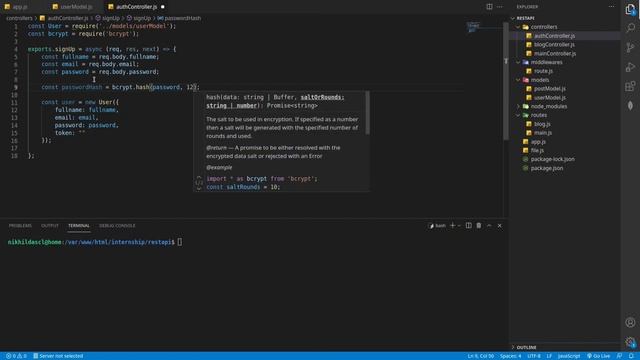Click Ln 9, Col cursor position indicator

pos(480,356)
